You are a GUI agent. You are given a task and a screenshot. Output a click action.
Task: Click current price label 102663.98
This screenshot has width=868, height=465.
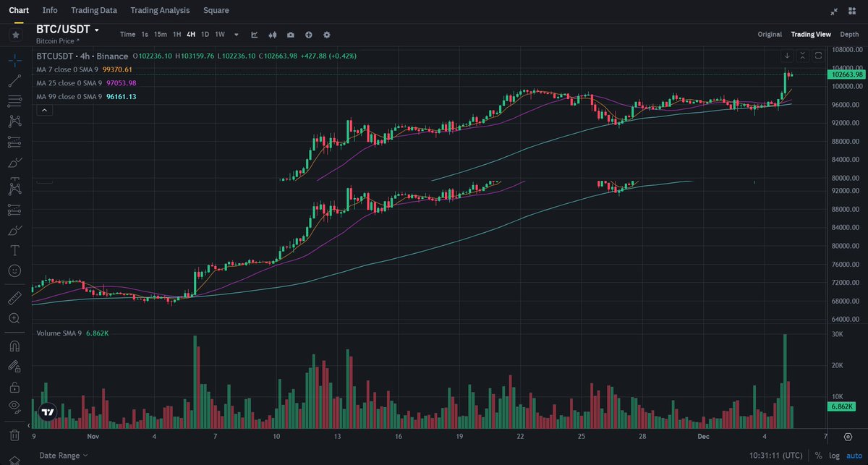click(846, 74)
